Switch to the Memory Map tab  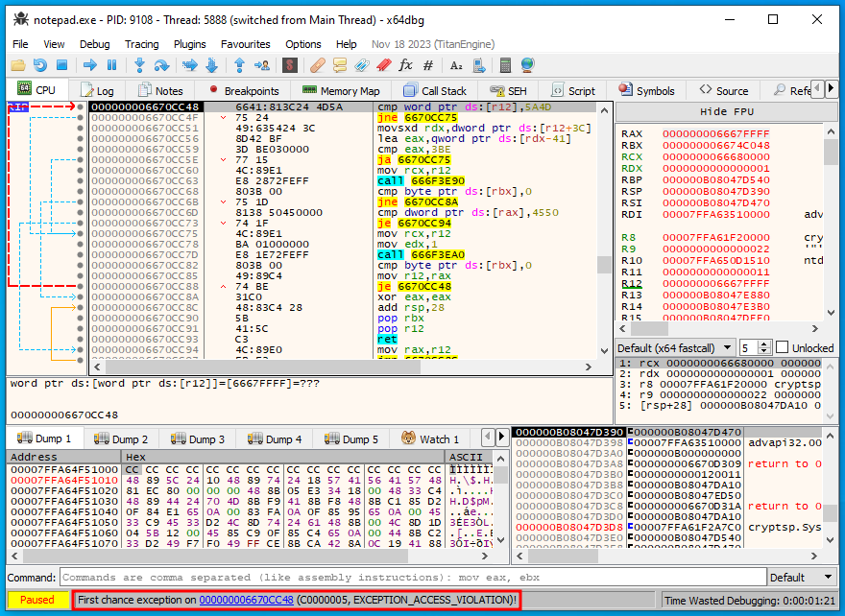pos(340,90)
